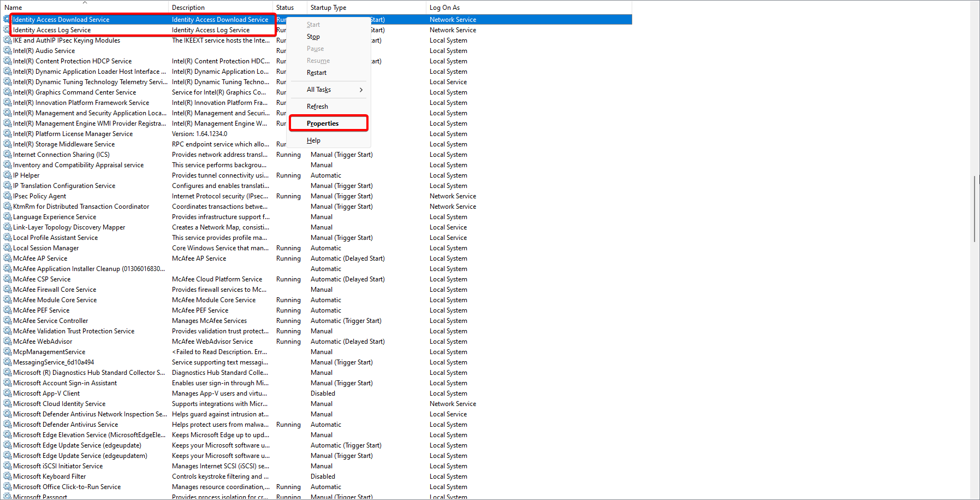Click Intel(R) Graphics Command Center Service name
This screenshot has width=980, height=500.
pyautogui.click(x=74, y=92)
